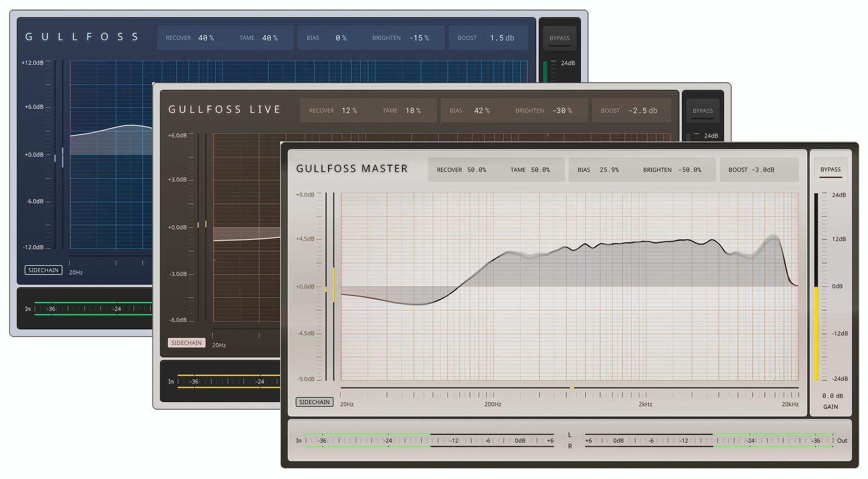Enable SIDECHAIN in Gullfoss Master
Viewport: 868px width, 479px height.
pyautogui.click(x=315, y=402)
